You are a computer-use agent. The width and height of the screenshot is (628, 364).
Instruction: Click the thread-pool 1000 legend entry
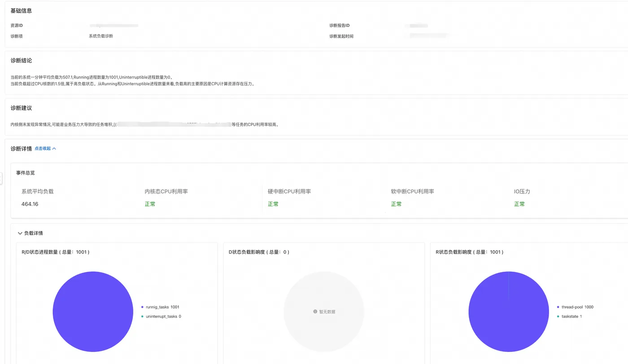(575, 307)
